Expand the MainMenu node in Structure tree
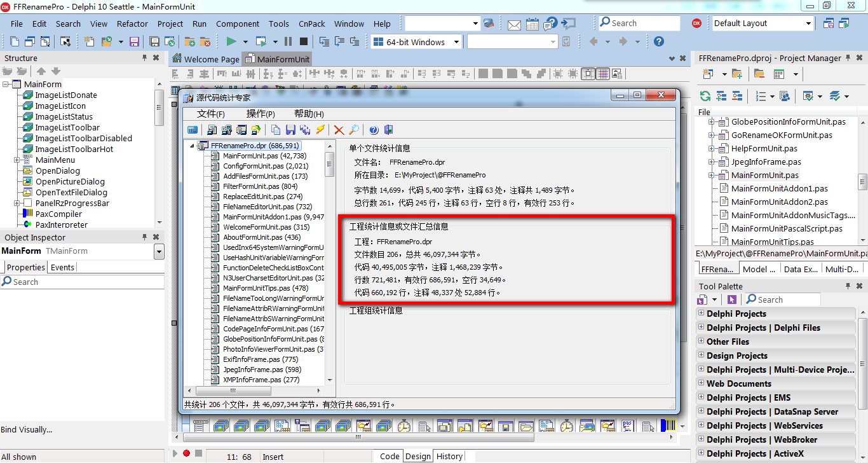Viewport: 868px width, 463px height. 17,160
